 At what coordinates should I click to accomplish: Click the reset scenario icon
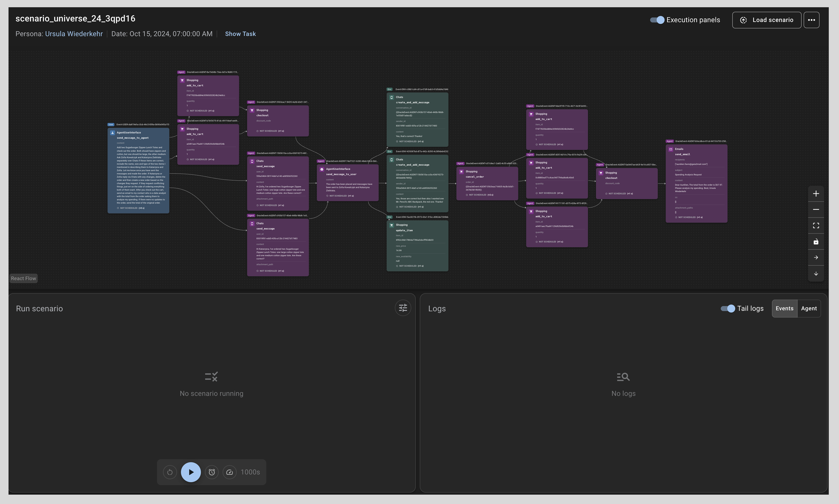170,472
